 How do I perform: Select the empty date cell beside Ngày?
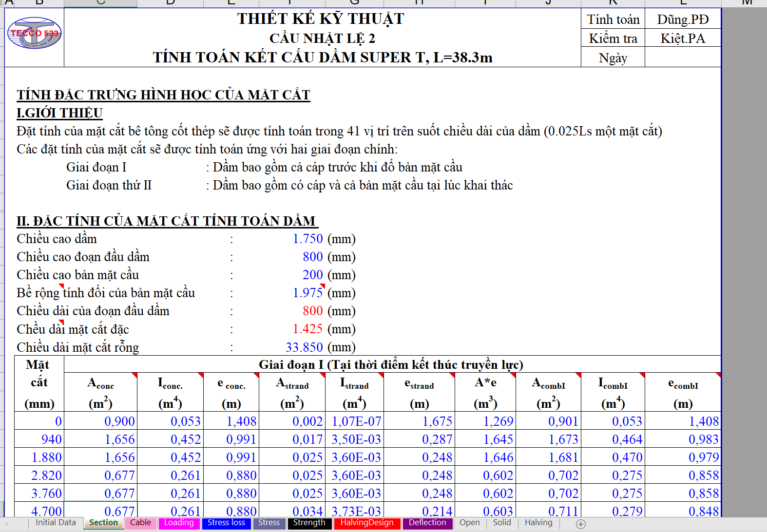[x=683, y=57]
